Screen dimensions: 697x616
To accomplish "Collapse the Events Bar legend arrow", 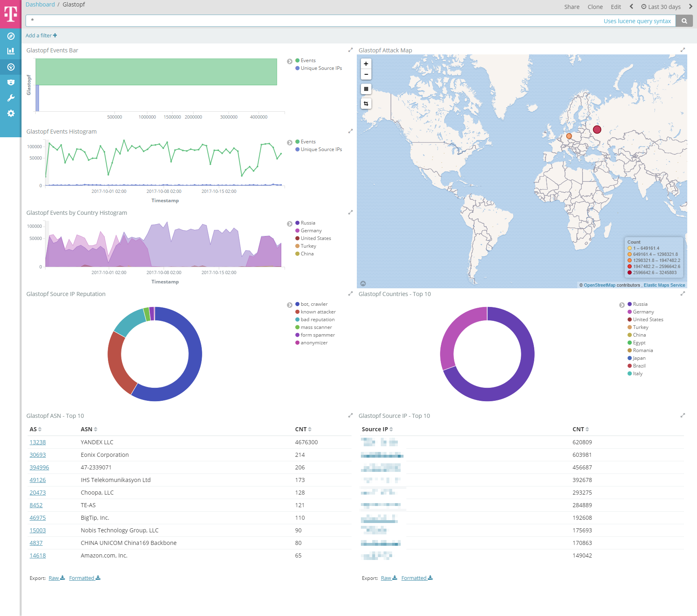I will pos(289,61).
